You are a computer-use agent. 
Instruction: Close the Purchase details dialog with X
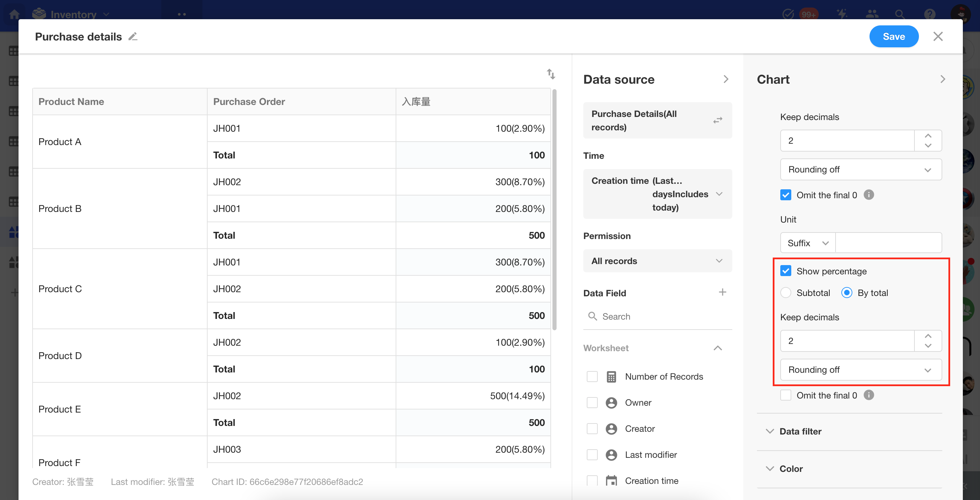click(x=938, y=36)
